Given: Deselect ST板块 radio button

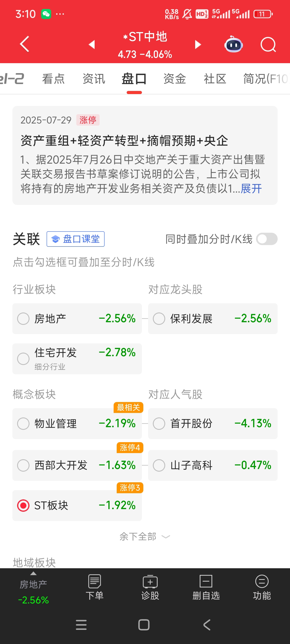Looking at the screenshot, I should [23, 506].
